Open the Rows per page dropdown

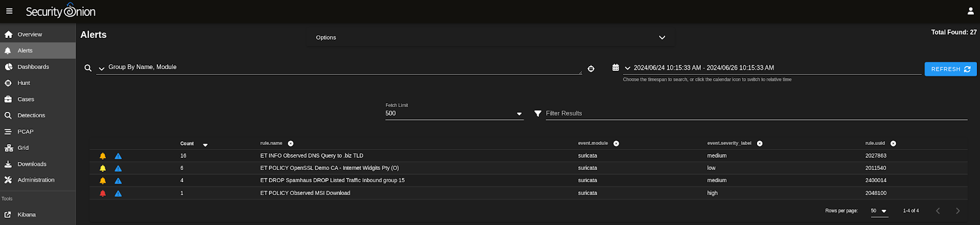point(879,211)
